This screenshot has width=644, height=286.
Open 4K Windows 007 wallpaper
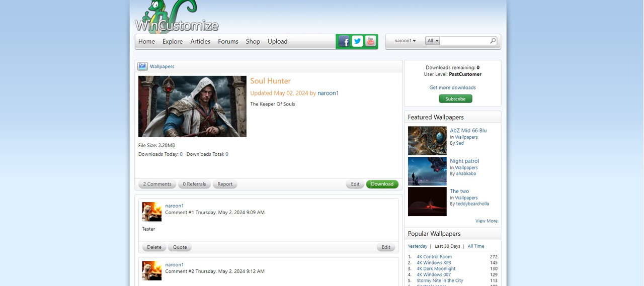tap(434, 274)
